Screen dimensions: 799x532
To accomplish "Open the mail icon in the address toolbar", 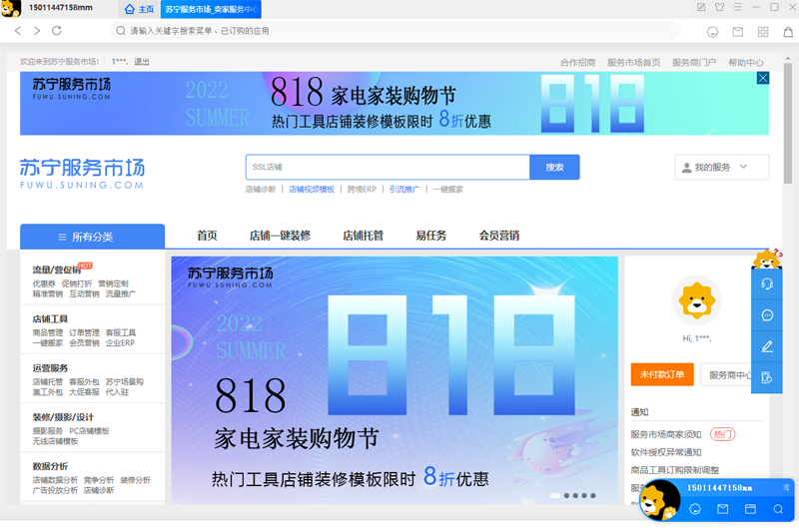I will (737, 32).
